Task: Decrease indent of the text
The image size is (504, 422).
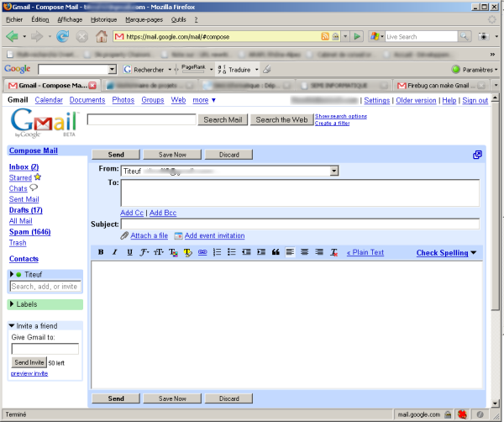Action: coord(246,252)
